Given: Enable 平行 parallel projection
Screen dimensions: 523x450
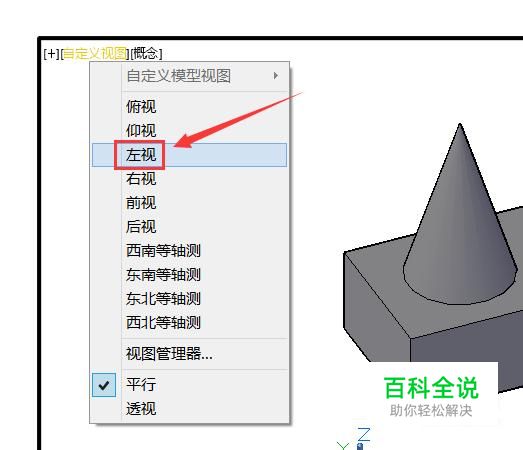Looking at the screenshot, I should point(141,385).
